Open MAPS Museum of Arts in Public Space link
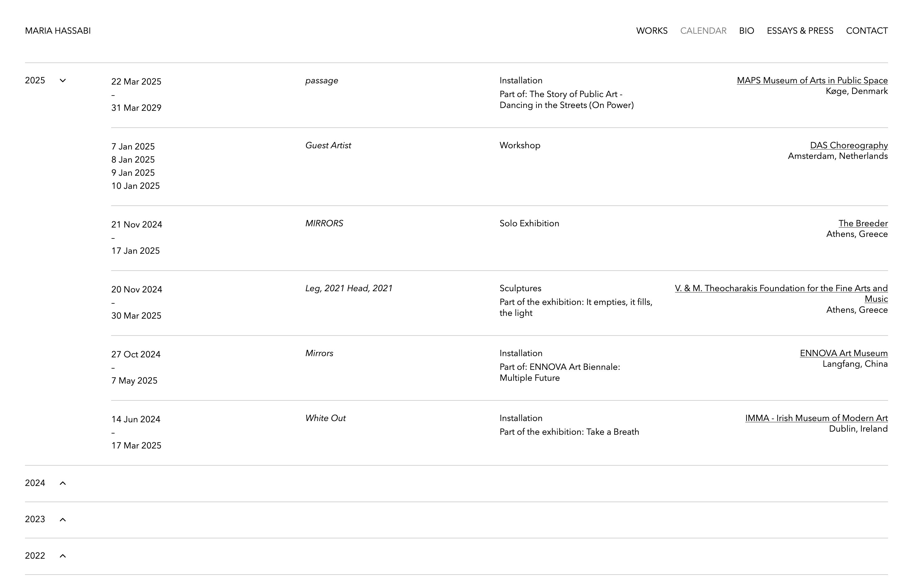Screen dimensions: 913x588 pyautogui.click(x=812, y=81)
